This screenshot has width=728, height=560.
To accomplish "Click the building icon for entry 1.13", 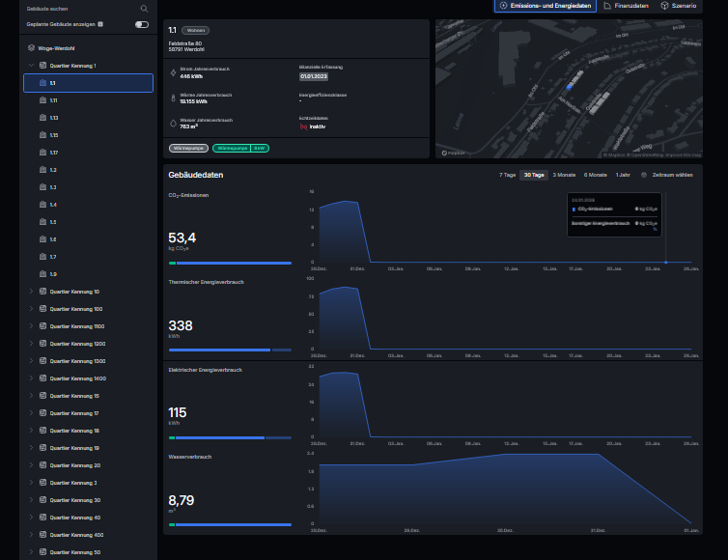I will coord(42,118).
